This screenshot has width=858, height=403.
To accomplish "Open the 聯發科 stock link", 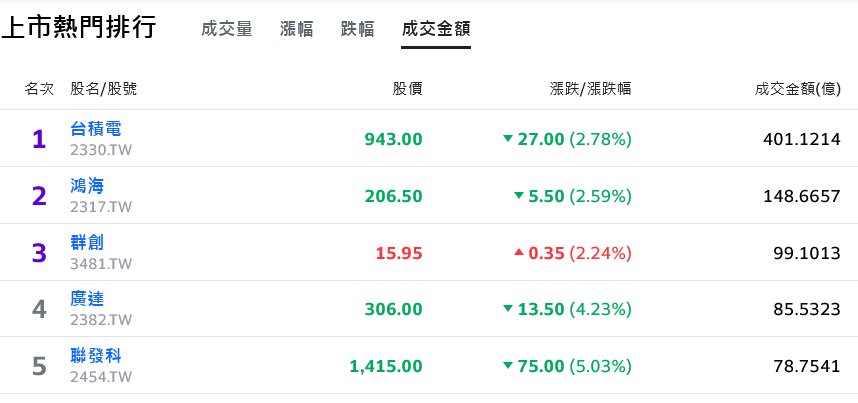I will pos(96,356).
